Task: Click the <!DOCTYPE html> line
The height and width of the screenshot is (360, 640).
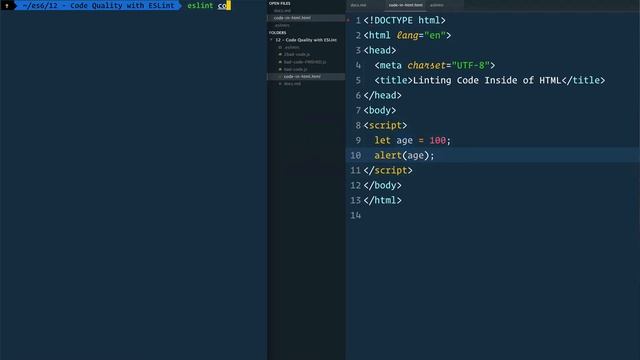Action: (404, 20)
